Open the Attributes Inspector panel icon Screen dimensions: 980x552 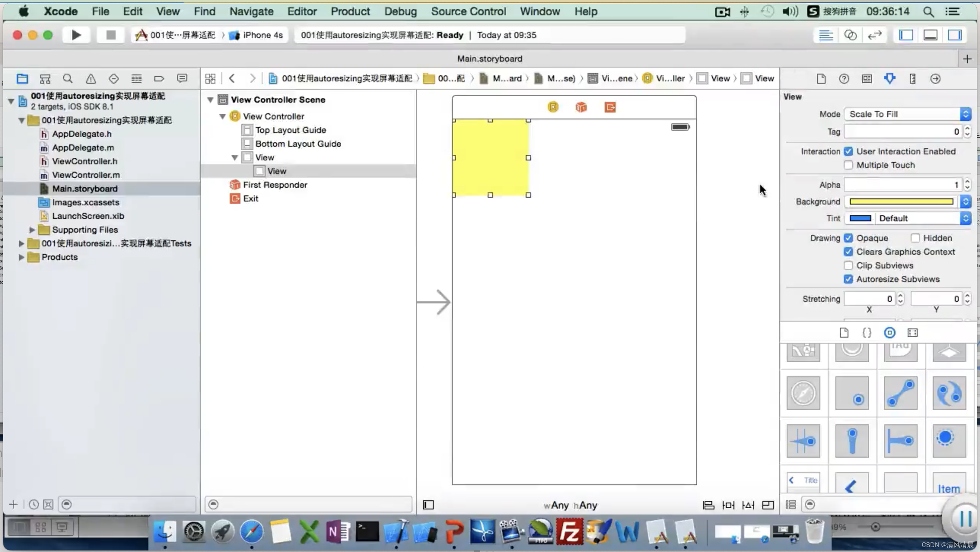point(890,79)
